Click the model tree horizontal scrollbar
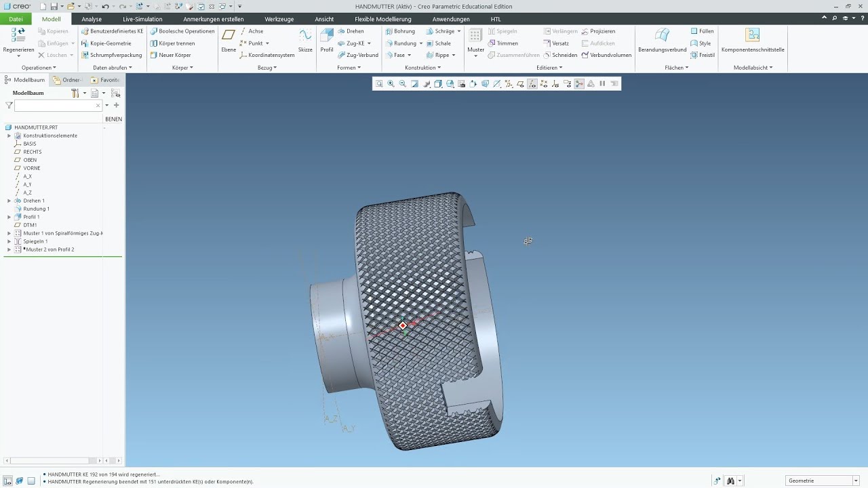Screen dimensions: 868x488 click(x=52, y=461)
